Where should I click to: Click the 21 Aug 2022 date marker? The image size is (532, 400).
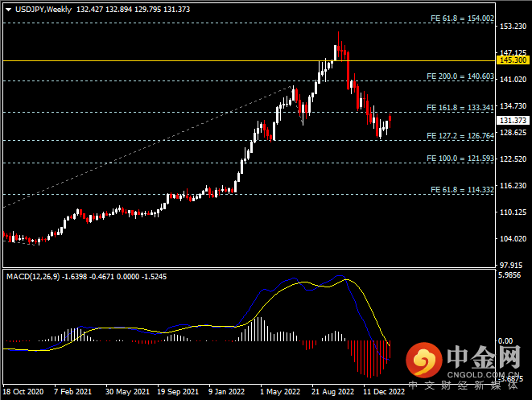point(332,391)
